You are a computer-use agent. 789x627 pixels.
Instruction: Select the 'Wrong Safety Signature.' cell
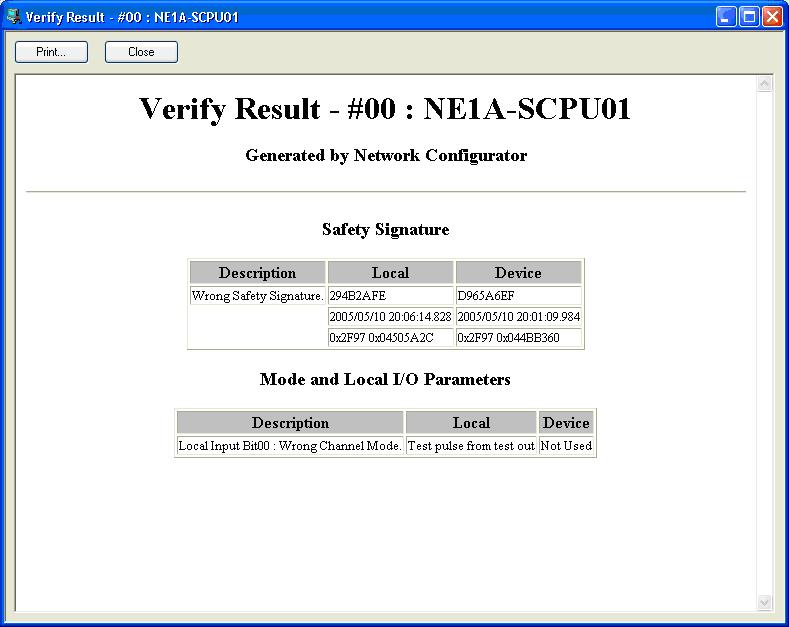(x=257, y=296)
